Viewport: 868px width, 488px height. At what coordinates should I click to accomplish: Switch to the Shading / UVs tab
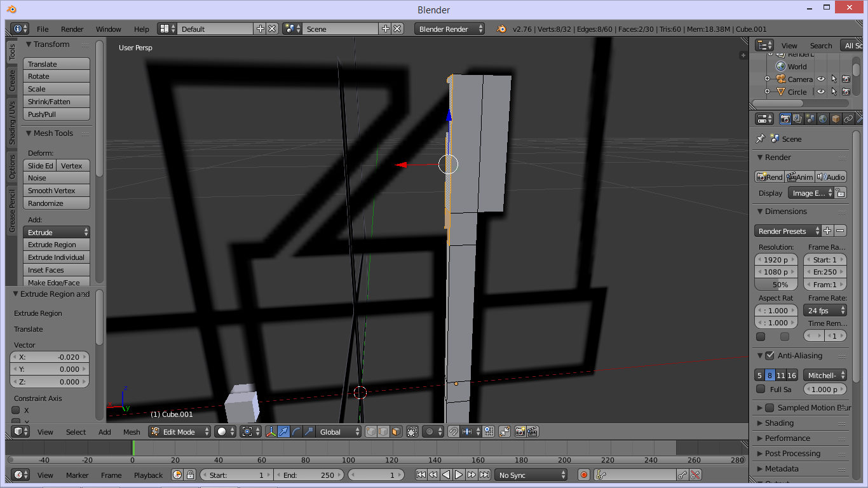tap(11, 122)
